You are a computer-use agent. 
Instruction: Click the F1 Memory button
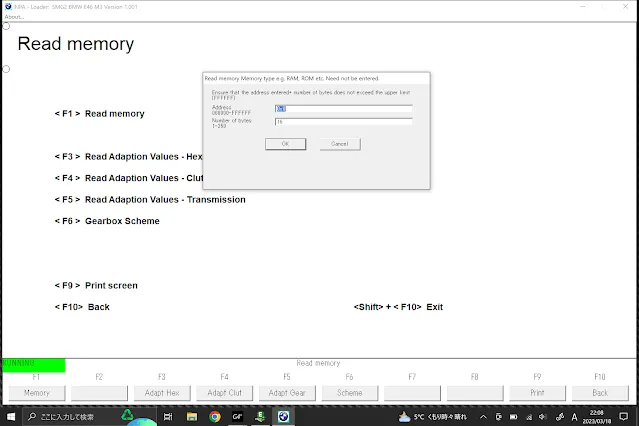37,393
